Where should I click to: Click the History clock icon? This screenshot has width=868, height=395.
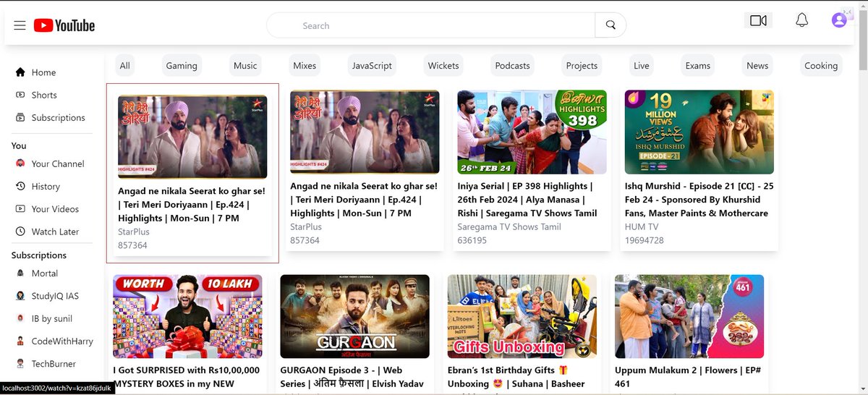click(x=20, y=186)
